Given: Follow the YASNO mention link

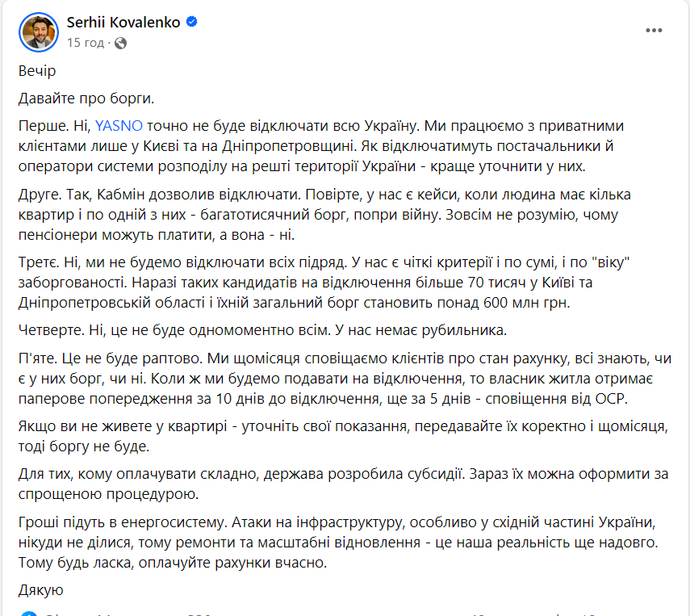Looking at the screenshot, I should coord(119,127).
